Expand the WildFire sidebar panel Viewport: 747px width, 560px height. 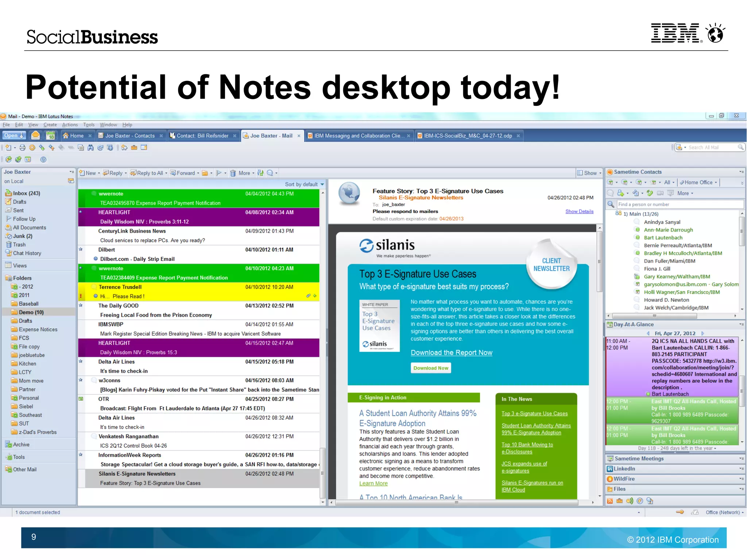click(x=675, y=479)
